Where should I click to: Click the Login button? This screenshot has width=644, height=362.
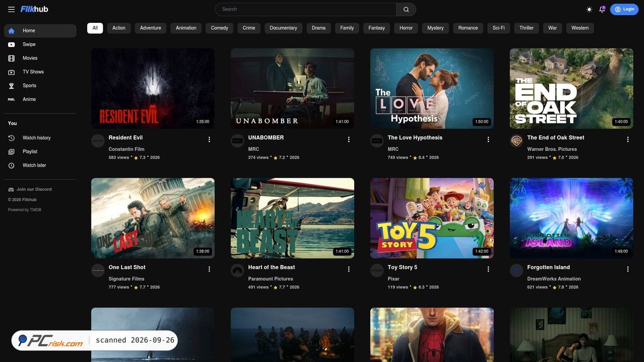pyautogui.click(x=624, y=9)
